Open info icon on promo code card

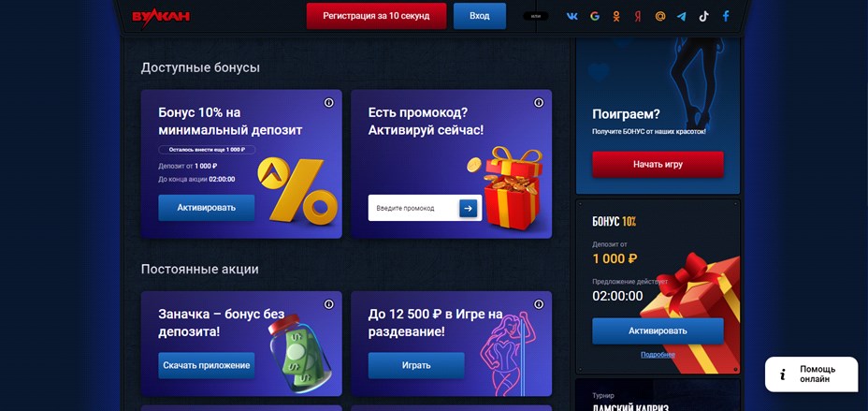tap(539, 102)
